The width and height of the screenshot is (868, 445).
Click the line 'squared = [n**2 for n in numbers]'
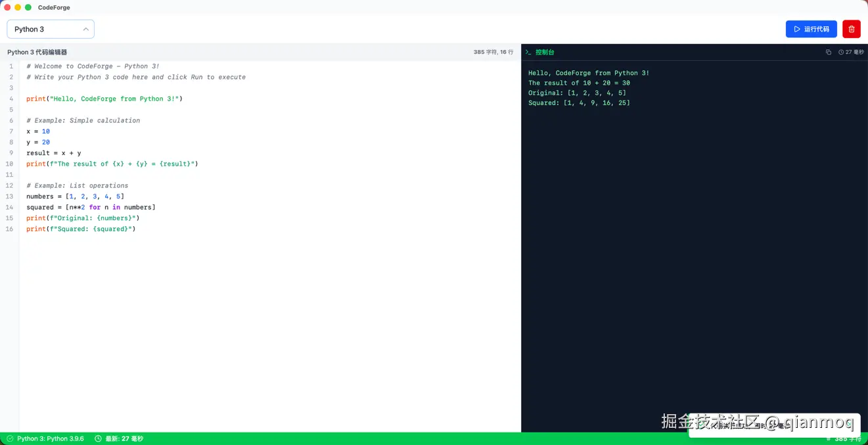click(91, 207)
